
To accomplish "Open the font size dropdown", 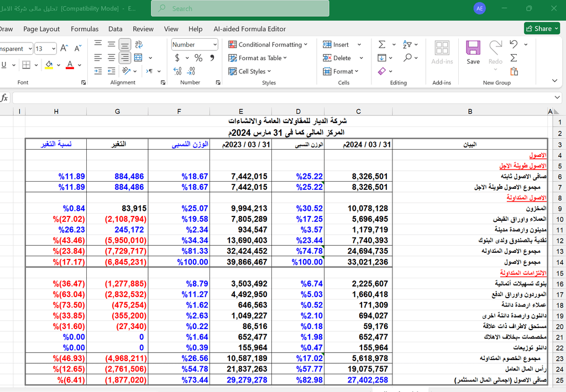I will tap(53, 49).
